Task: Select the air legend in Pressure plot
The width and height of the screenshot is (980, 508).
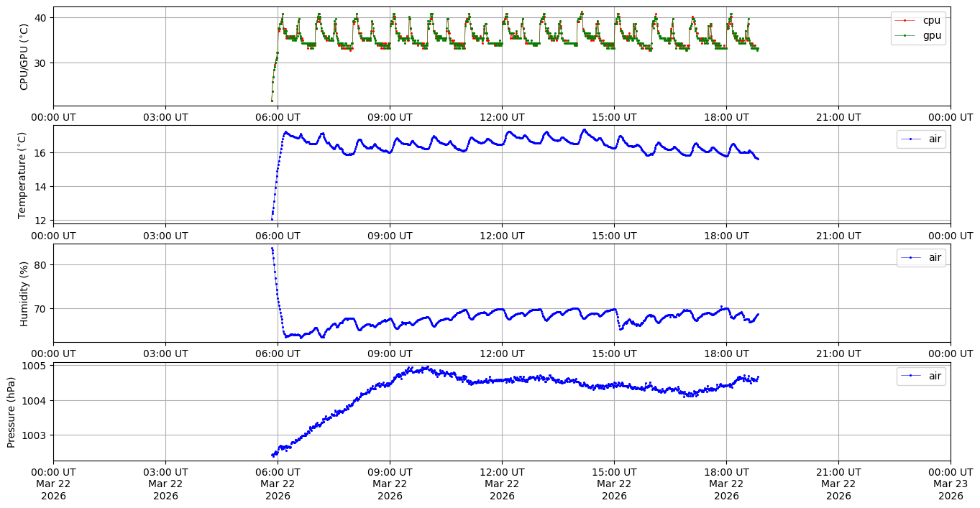Action: (921, 376)
